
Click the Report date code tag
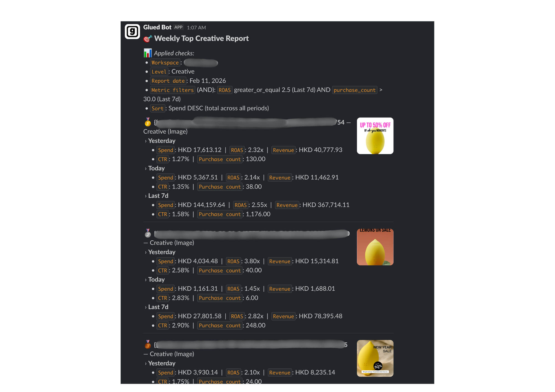click(x=168, y=81)
